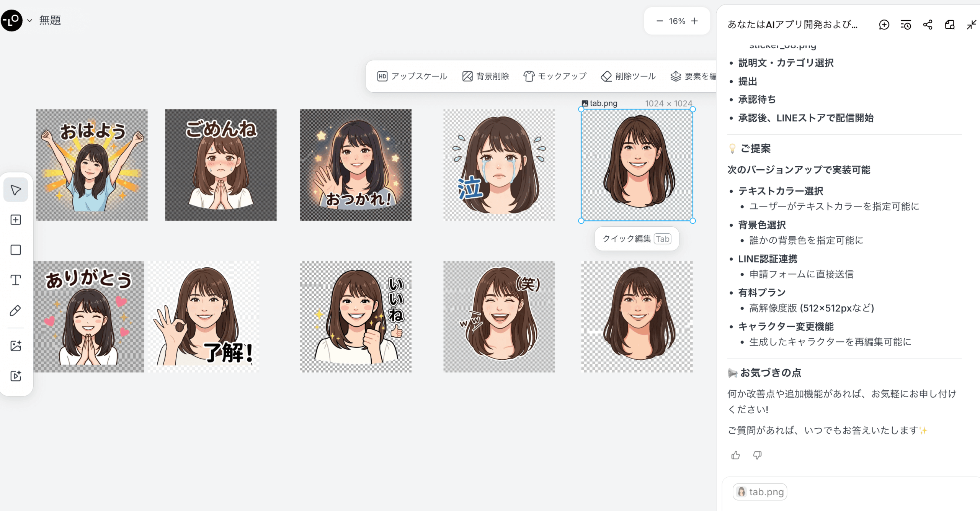Screen dimensions: 980x511
Task: Click the アップスケール HD button
Action: click(x=412, y=76)
